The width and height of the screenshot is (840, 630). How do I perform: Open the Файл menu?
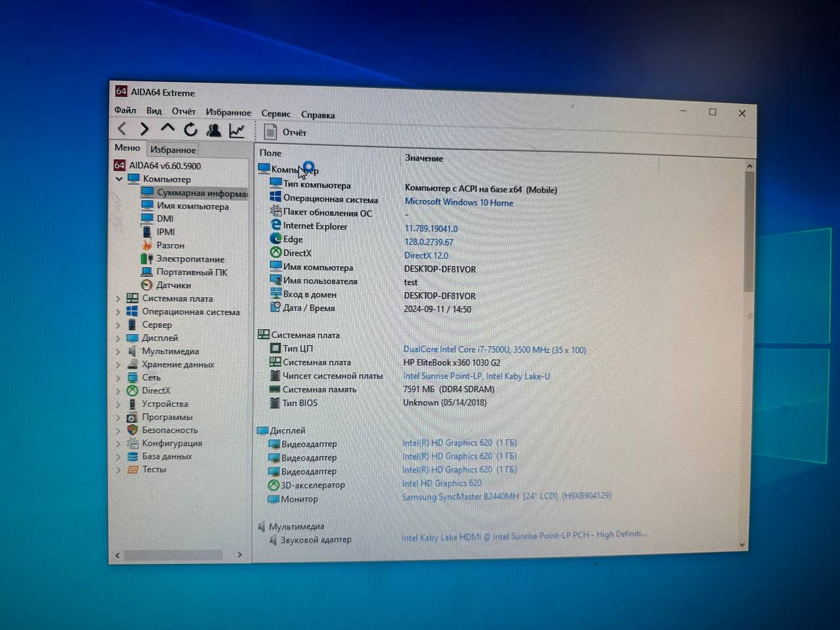coord(125,110)
